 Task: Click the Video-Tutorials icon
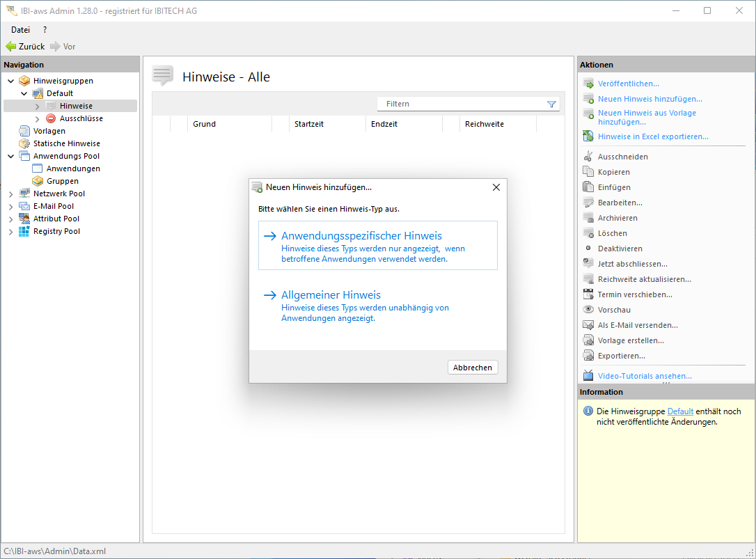[588, 376]
